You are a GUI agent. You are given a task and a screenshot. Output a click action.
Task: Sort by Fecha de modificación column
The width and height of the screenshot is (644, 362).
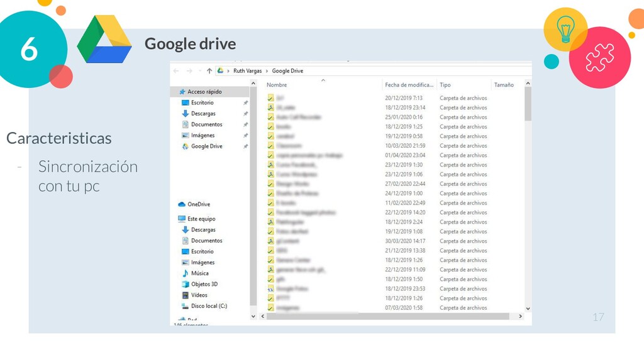coord(409,85)
